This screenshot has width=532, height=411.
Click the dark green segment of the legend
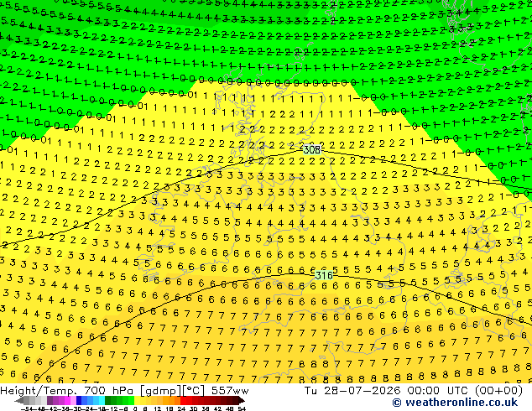[x=108, y=401]
